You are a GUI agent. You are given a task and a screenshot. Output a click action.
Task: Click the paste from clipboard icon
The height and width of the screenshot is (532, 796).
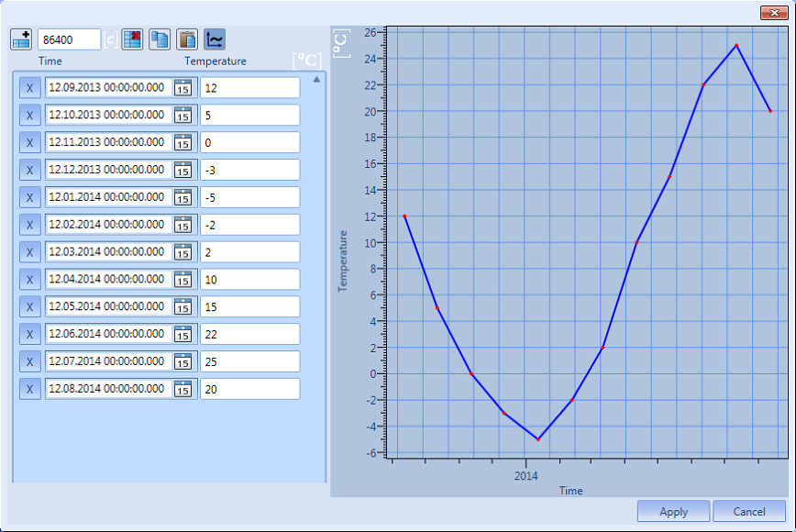click(x=187, y=39)
